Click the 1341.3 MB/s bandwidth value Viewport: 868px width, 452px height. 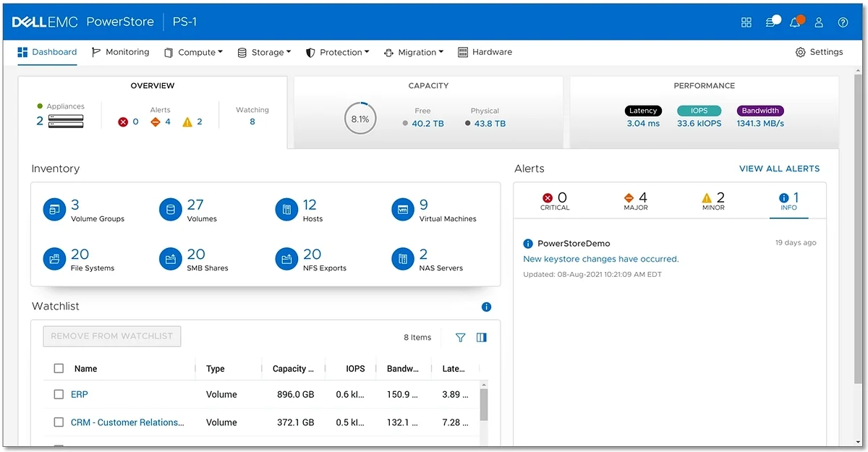point(760,124)
